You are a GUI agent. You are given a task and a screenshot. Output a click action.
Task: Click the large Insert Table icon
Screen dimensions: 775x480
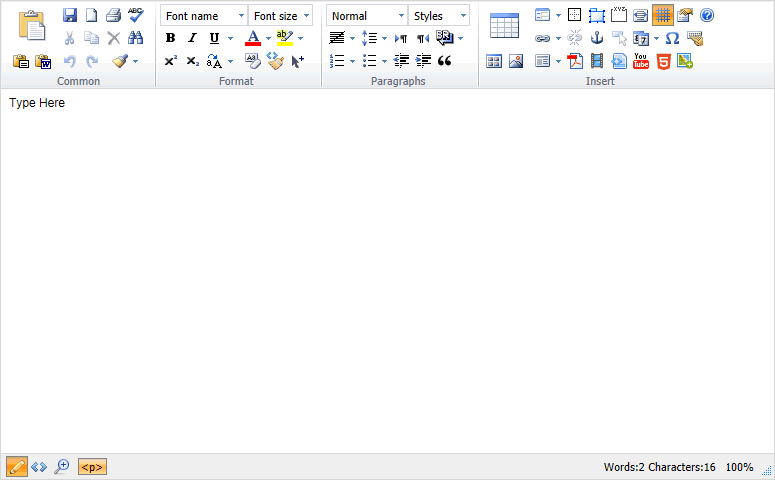pyautogui.click(x=504, y=27)
